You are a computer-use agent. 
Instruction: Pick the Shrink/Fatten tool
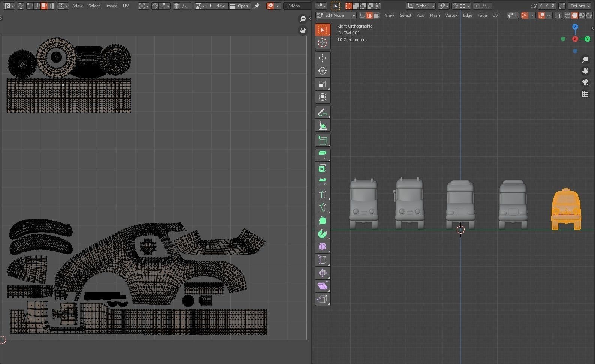pos(323,273)
